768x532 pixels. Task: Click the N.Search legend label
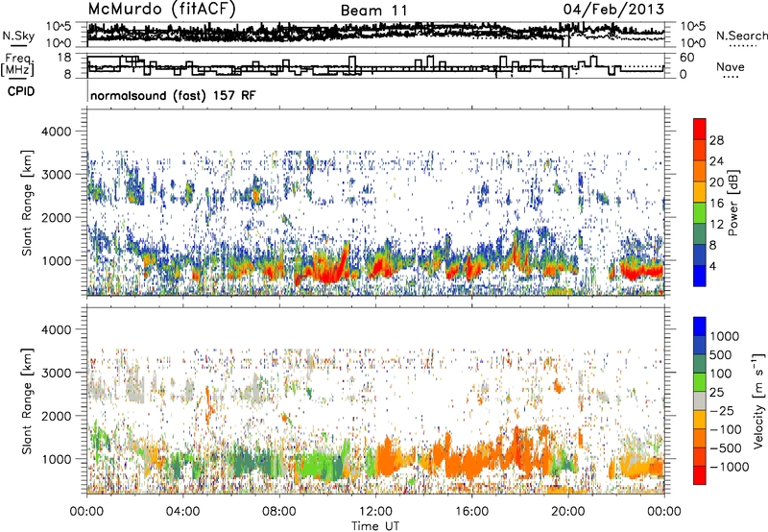point(741,36)
